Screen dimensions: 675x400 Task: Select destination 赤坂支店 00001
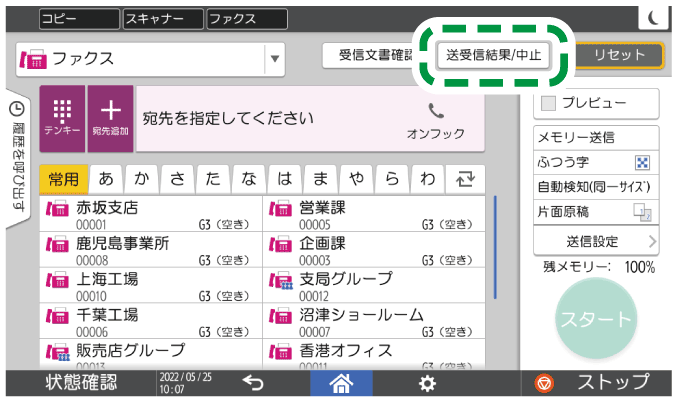pos(151,214)
